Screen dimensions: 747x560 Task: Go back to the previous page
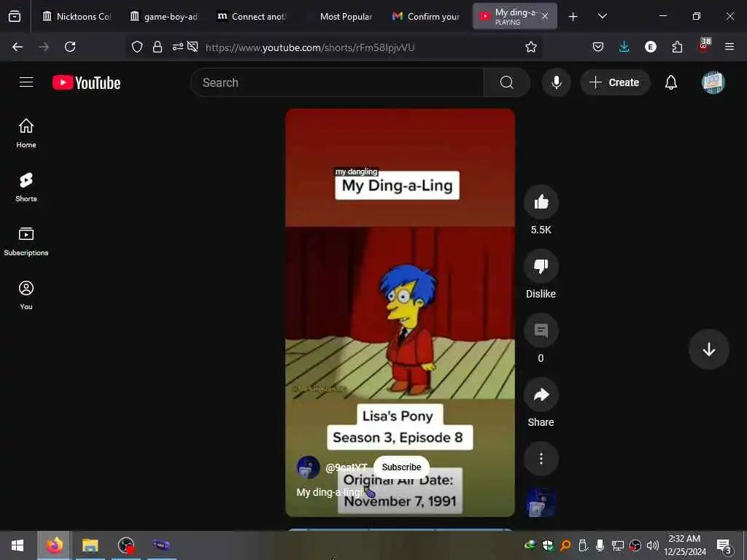18,47
